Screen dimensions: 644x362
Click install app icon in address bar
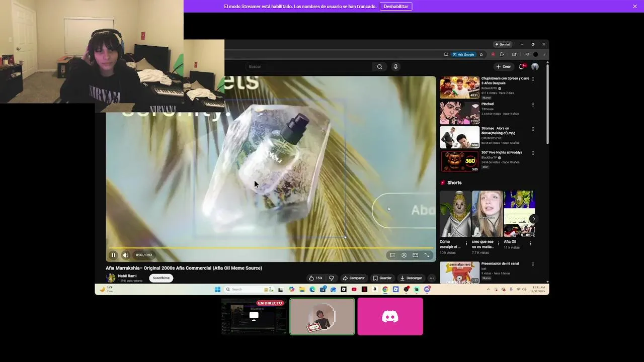click(x=446, y=54)
